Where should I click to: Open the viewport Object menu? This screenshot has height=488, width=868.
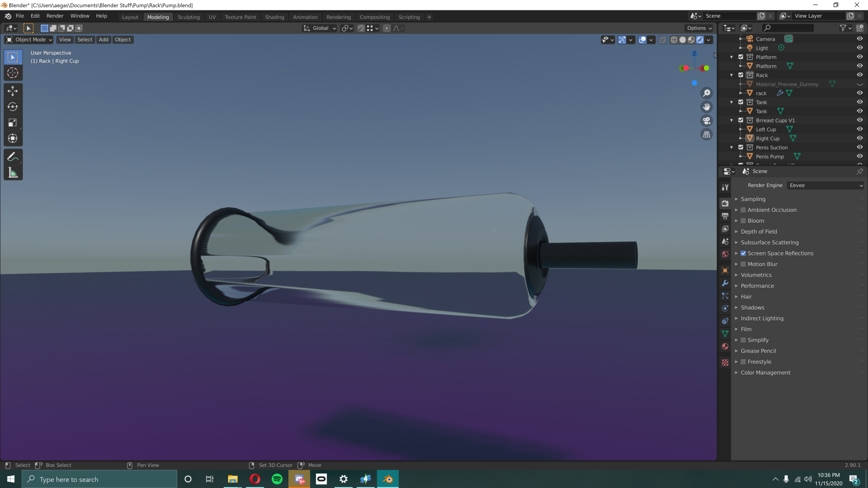pyautogui.click(x=123, y=40)
